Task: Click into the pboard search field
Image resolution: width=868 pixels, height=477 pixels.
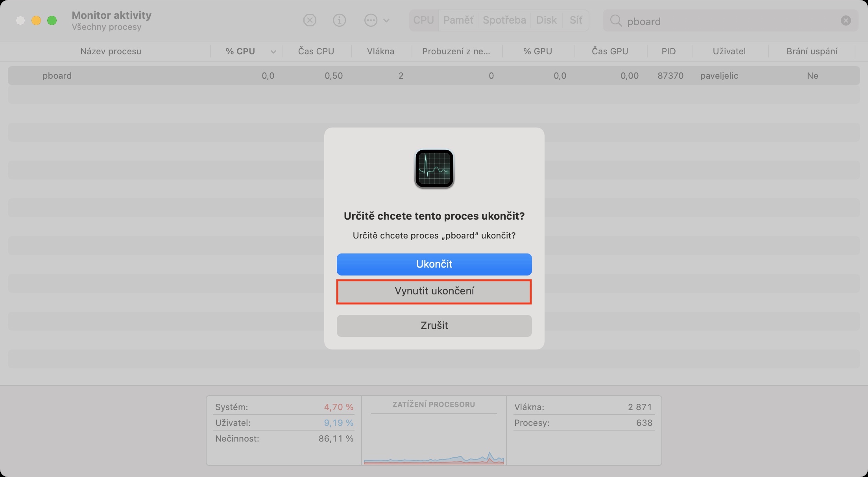Action: (728, 21)
